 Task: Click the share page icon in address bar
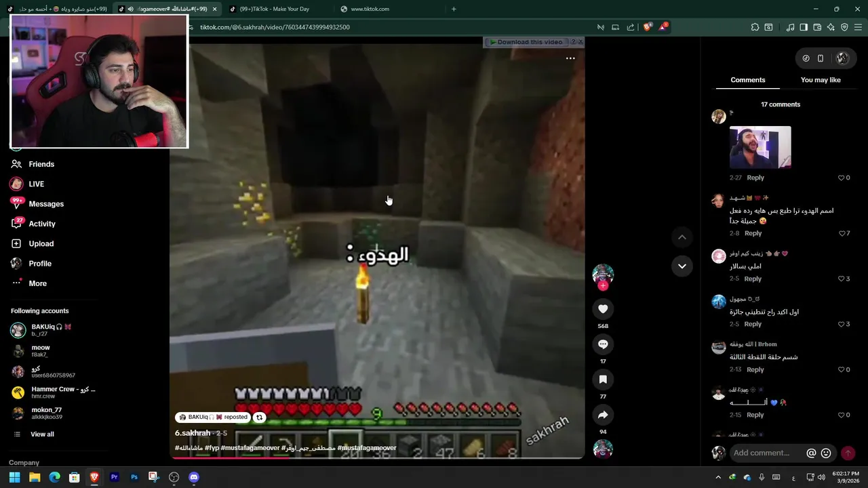631,27
